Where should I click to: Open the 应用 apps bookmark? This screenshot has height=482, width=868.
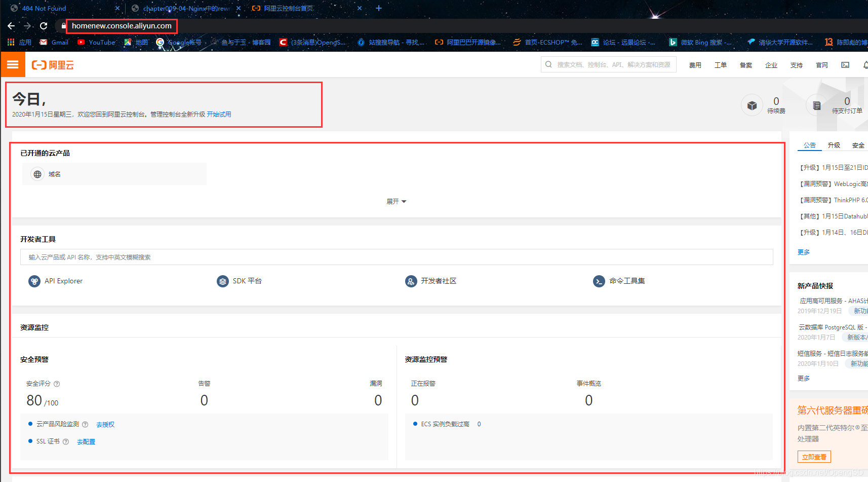point(19,42)
